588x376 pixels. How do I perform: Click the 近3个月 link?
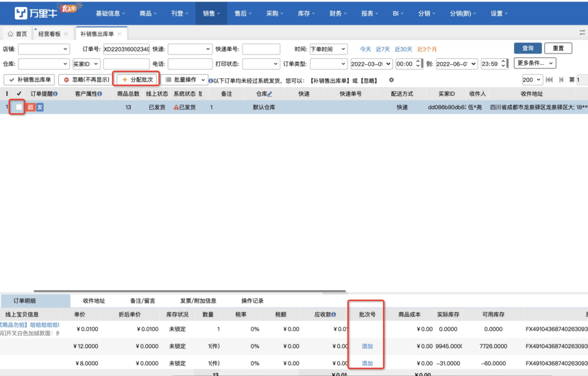[427, 49]
